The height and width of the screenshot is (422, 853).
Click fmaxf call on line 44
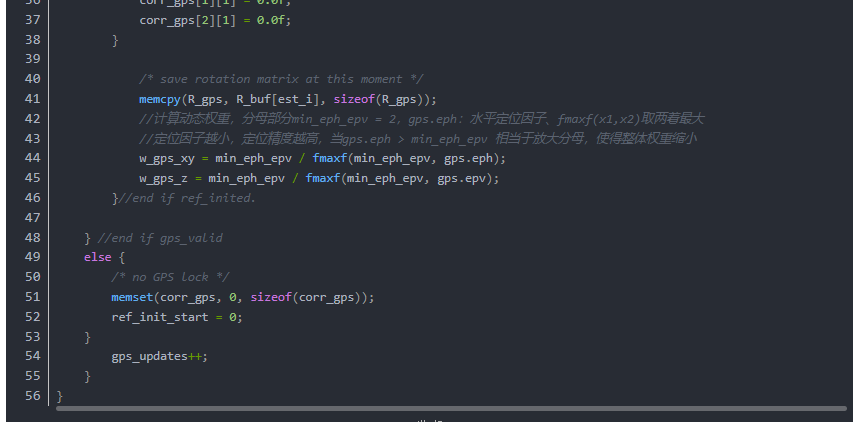point(330,158)
